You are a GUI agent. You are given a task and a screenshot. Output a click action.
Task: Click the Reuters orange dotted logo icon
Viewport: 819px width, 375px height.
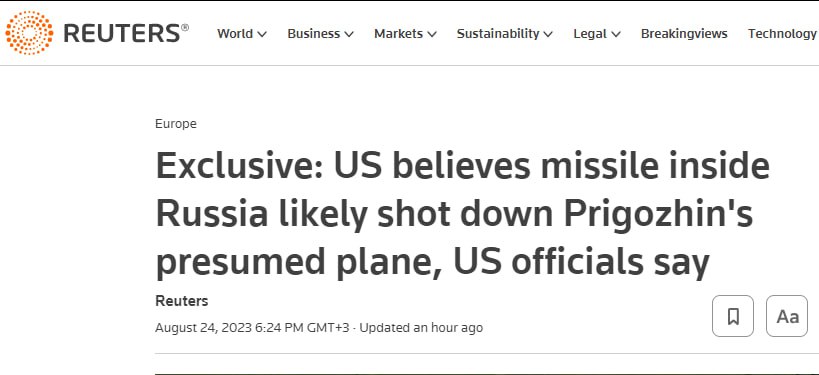tap(29, 33)
